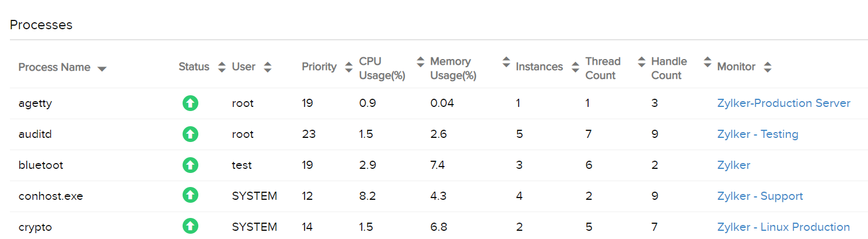Open Zylker-Production Server monitor link
Screen dimensions: 868x239
(x=783, y=103)
